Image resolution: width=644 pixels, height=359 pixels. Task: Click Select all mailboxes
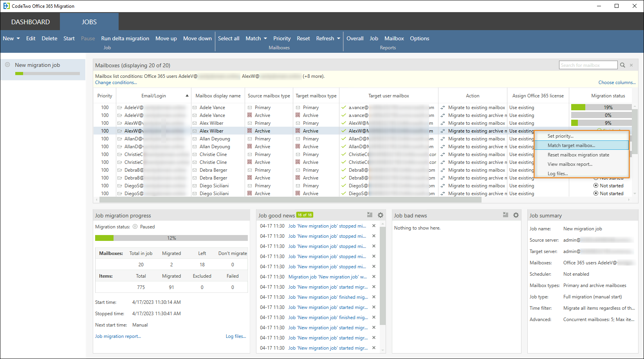(x=229, y=38)
